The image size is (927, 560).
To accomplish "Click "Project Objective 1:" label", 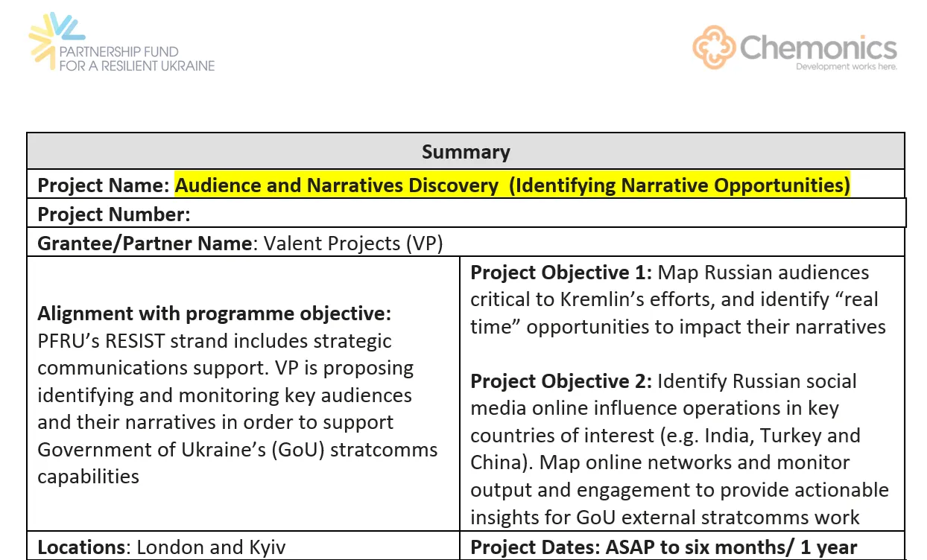I will 561,273.
